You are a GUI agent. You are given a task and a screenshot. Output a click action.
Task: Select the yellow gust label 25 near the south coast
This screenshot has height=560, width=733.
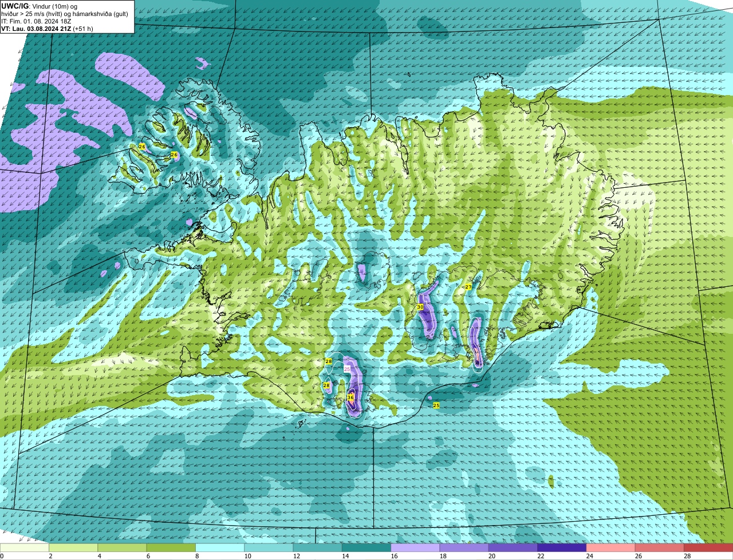pos(436,405)
